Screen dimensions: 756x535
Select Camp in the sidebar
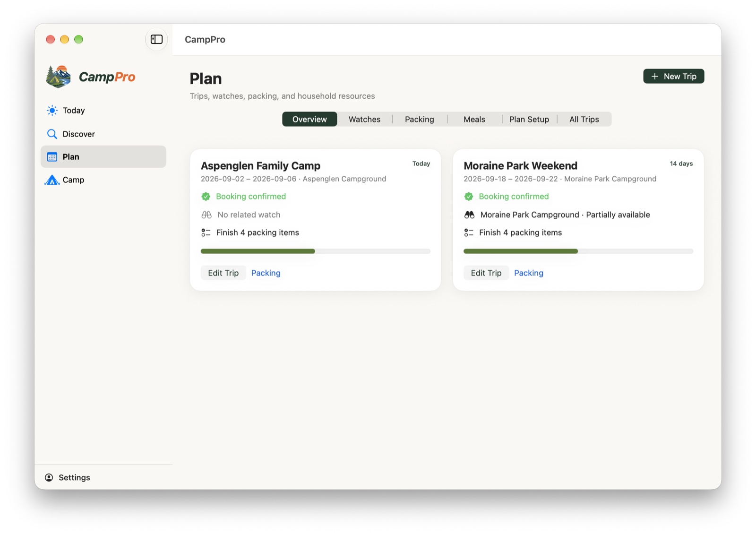103,180
